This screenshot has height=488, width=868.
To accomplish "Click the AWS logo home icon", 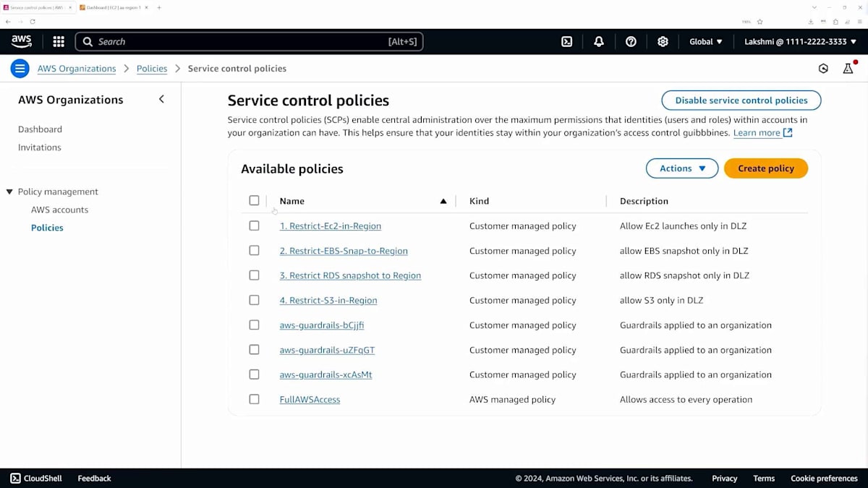I will (x=22, y=41).
